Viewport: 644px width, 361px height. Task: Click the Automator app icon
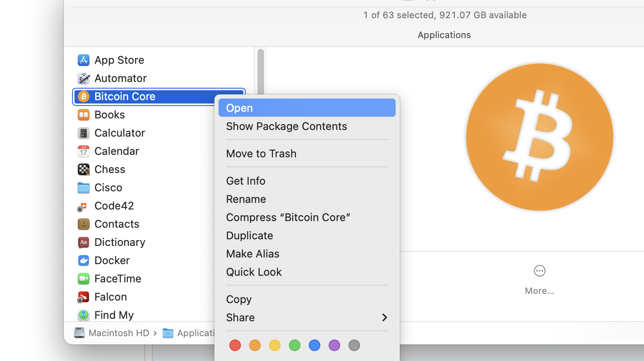[x=84, y=78]
